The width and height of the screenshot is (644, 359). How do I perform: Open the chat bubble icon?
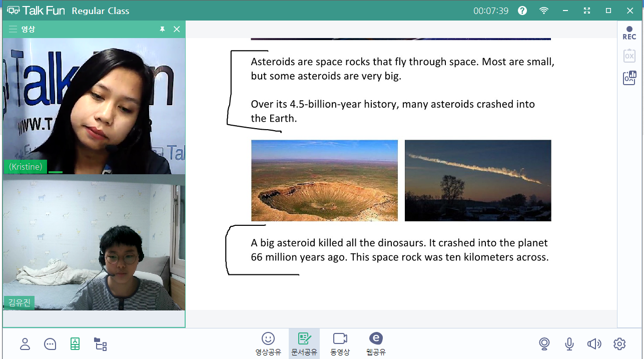point(50,344)
